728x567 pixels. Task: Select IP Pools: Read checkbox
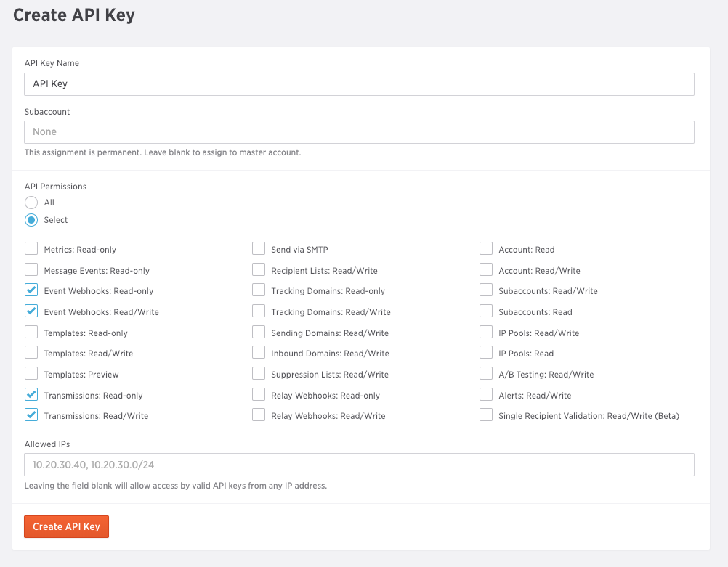pyautogui.click(x=486, y=353)
